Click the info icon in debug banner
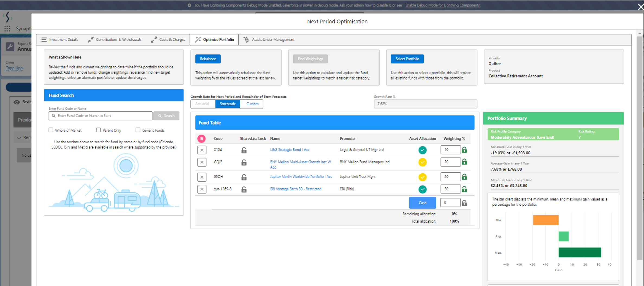The width and height of the screenshot is (644, 286). coord(189,5)
